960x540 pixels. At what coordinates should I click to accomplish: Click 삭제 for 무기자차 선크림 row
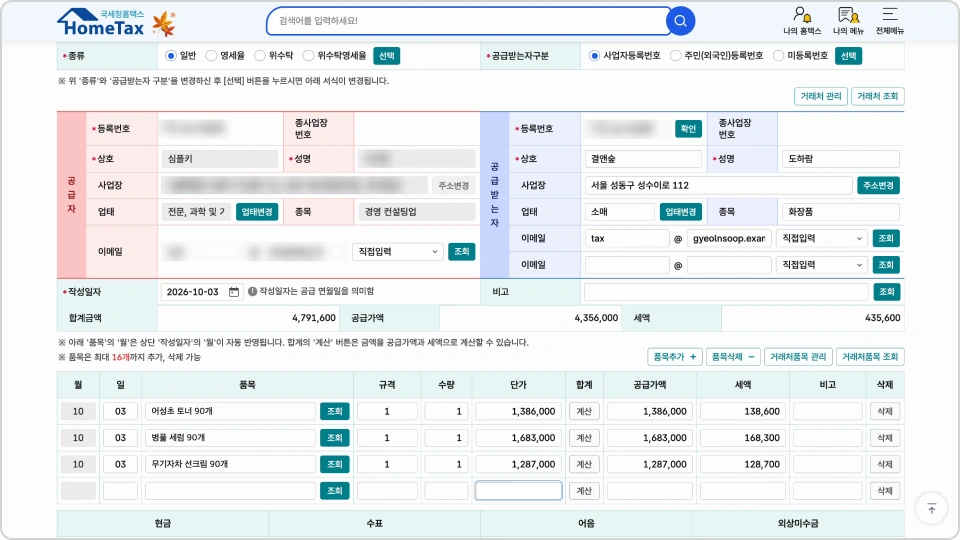(x=885, y=464)
